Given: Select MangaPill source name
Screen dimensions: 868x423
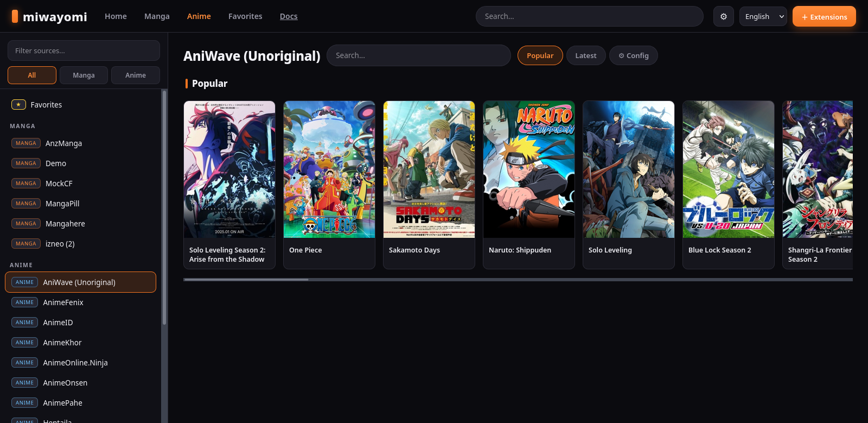Looking at the screenshot, I should [x=62, y=204].
